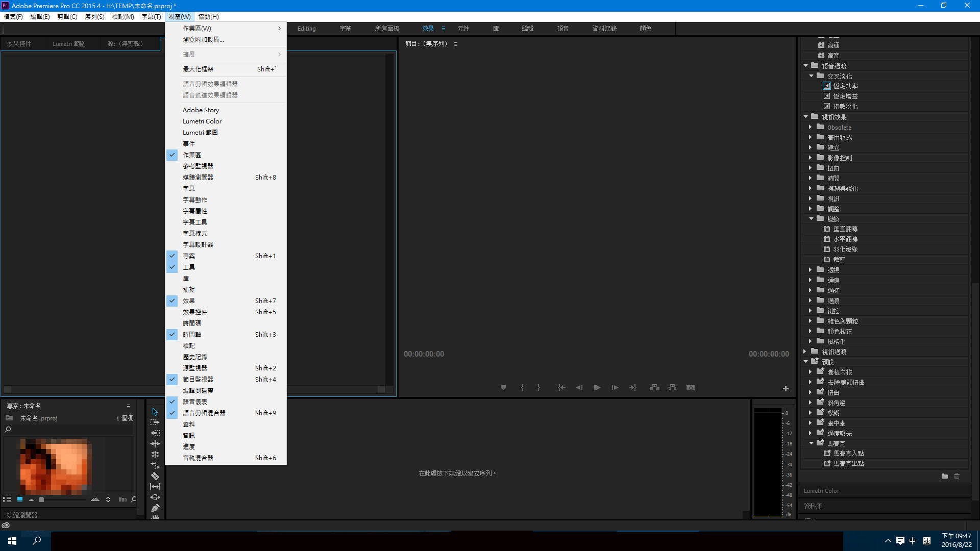Viewport: 980px width, 551px height.
Task: Click project thumbnail image
Action: click(56, 466)
